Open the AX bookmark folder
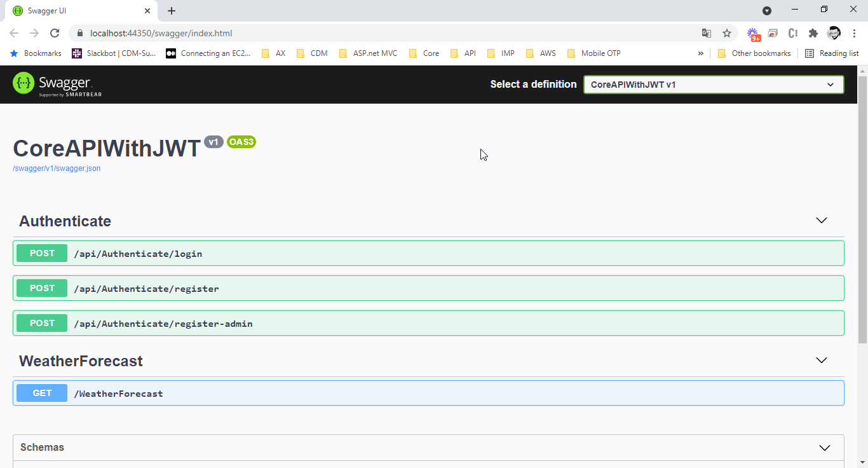Viewport: 868px width, 468px height. 274,53
